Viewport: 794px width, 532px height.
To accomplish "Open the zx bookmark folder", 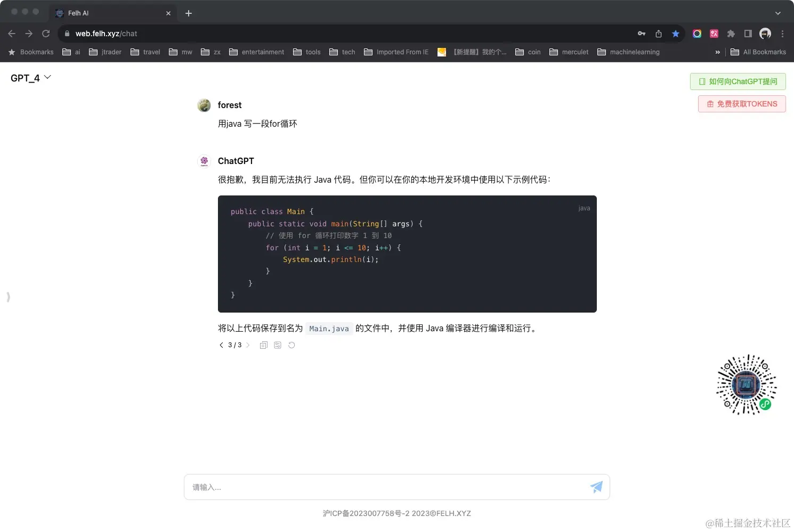I will pos(211,52).
